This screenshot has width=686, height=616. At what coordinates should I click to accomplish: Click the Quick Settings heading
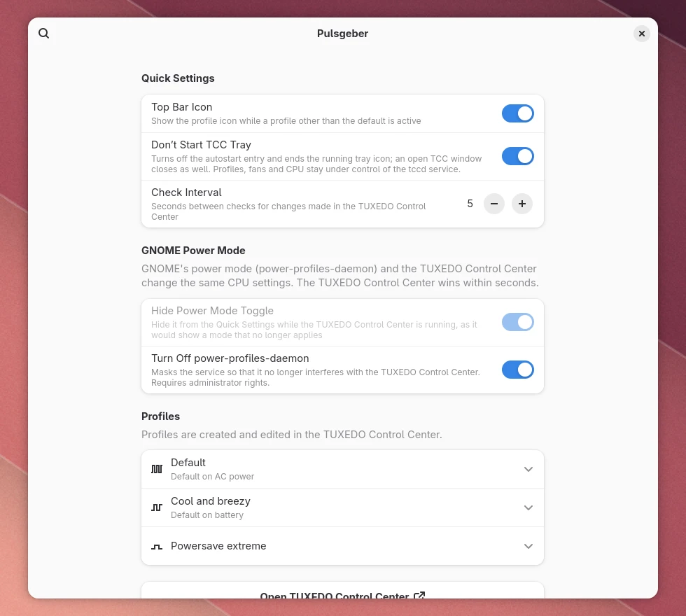pyautogui.click(x=178, y=78)
